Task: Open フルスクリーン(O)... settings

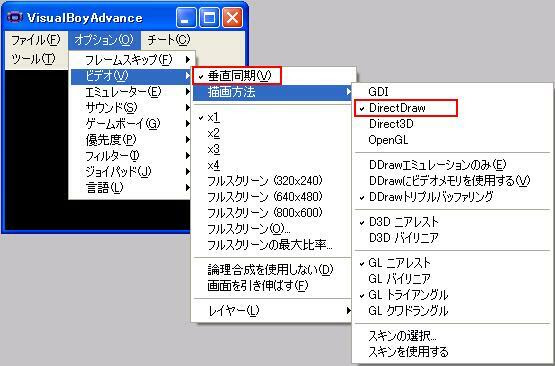Action: click(273, 229)
